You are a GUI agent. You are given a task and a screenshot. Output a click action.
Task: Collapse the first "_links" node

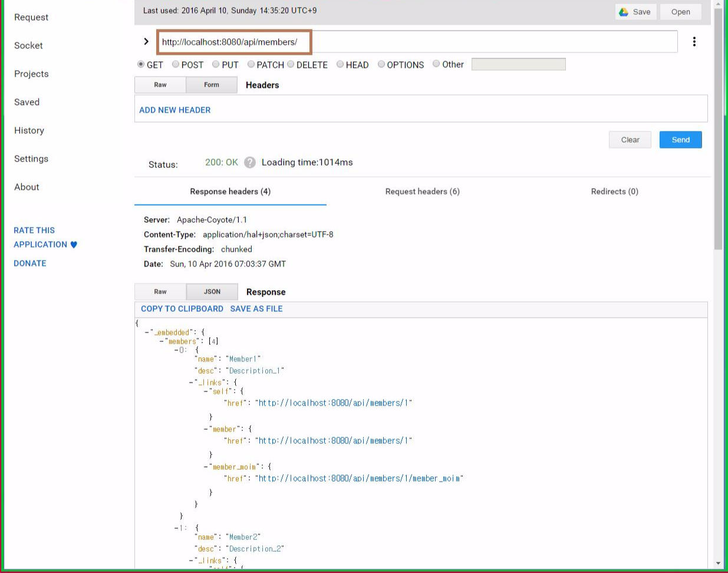click(191, 383)
